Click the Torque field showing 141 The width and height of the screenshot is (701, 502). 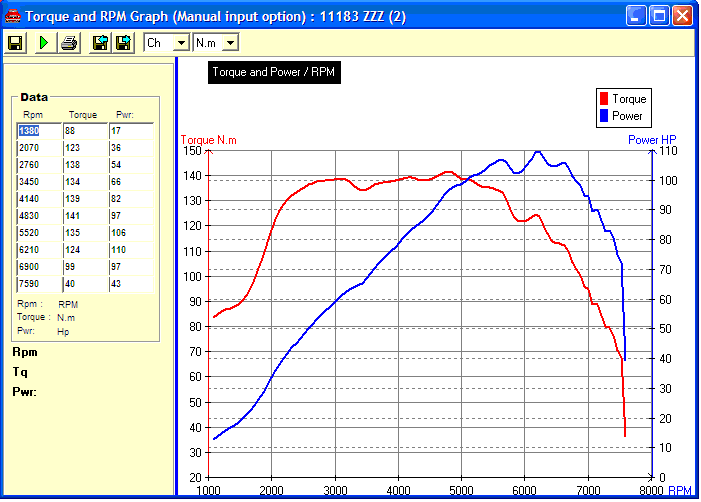(84, 215)
